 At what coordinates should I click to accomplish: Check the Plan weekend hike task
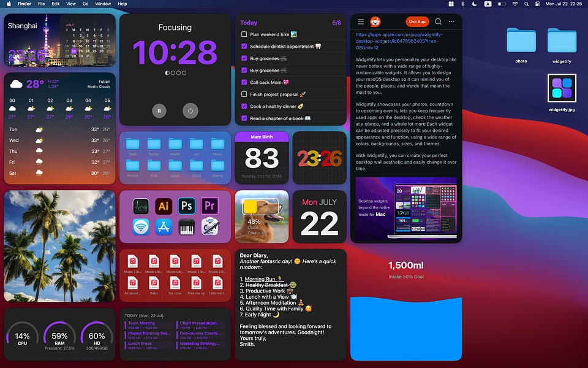(x=244, y=34)
